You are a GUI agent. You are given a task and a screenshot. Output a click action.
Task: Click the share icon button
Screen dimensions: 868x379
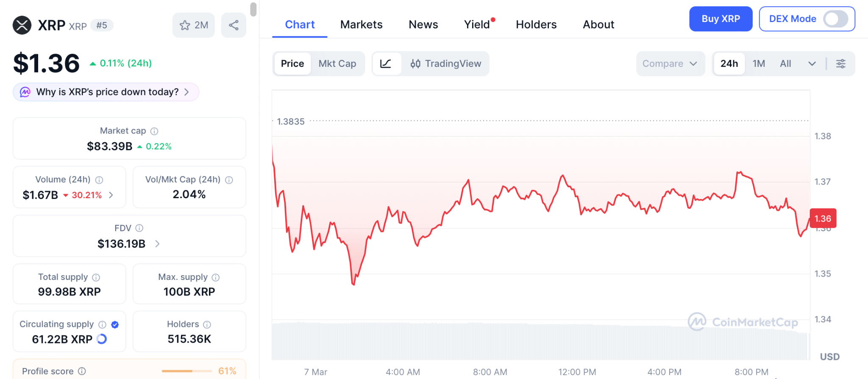234,25
